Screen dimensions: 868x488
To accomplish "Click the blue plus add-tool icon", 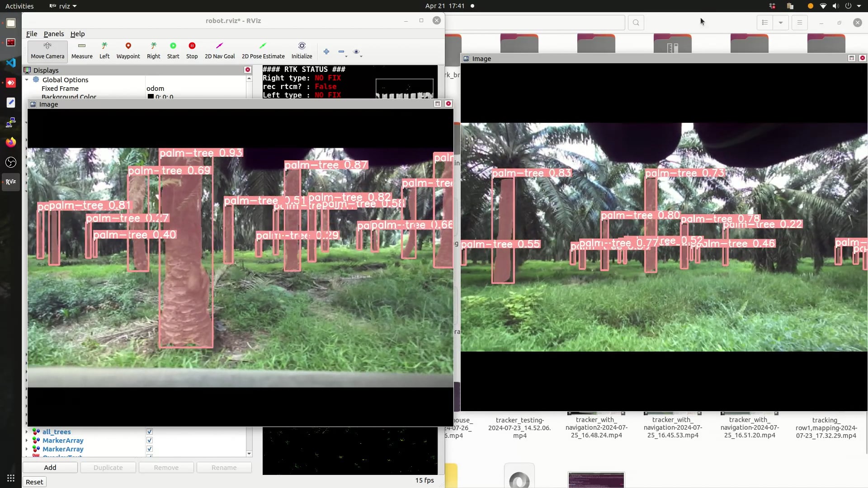I will 326,52.
